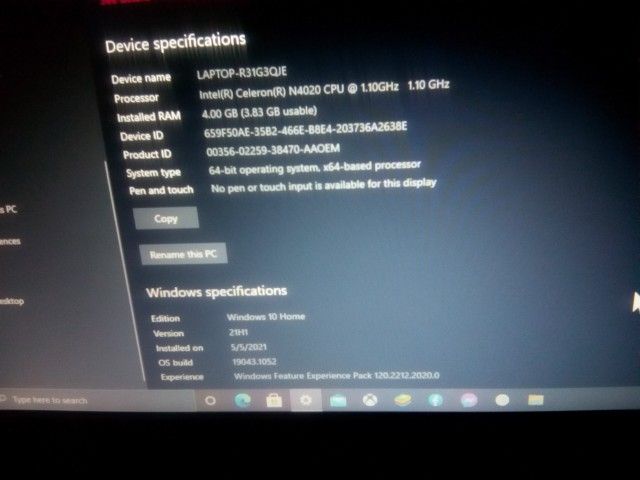
Task: Open the teal circular icon before Messenger
Action: 436,400
